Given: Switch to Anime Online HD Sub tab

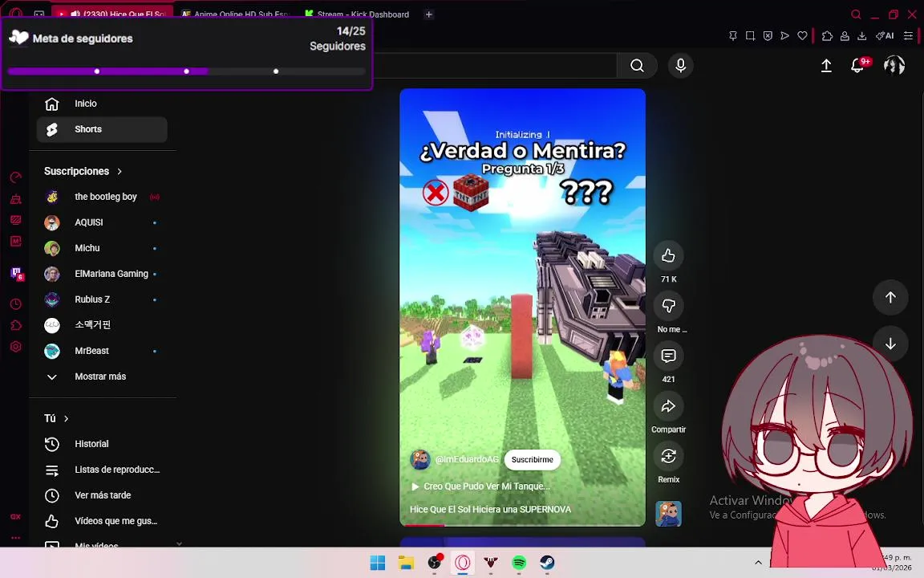Looking at the screenshot, I should tap(234, 14).
